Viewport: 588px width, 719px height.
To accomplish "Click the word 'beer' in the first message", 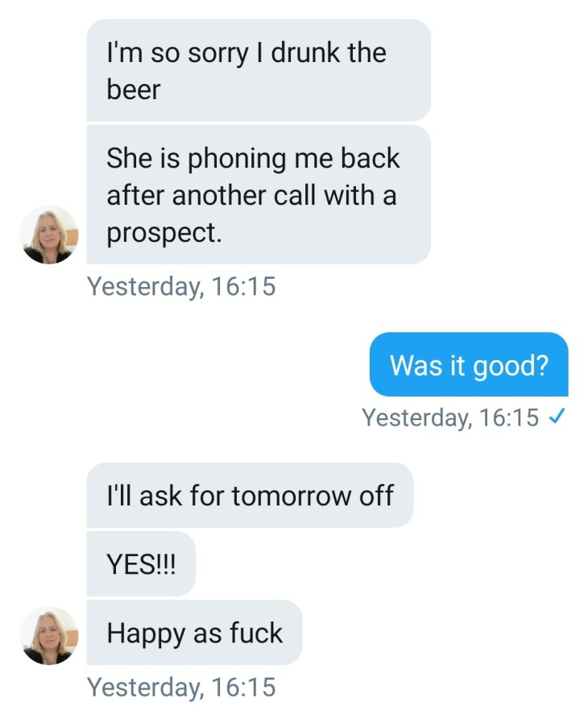I will pyautogui.click(x=134, y=89).
